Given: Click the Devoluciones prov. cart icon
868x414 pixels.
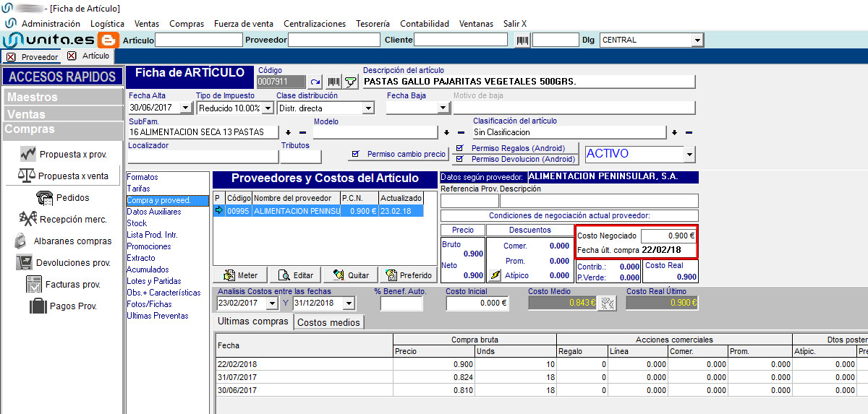Looking at the screenshot, I should [x=24, y=262].
